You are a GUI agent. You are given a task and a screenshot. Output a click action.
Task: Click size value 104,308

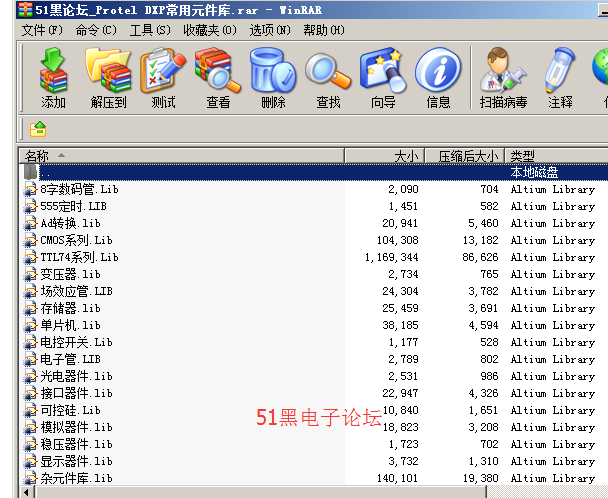pos(397,240)
